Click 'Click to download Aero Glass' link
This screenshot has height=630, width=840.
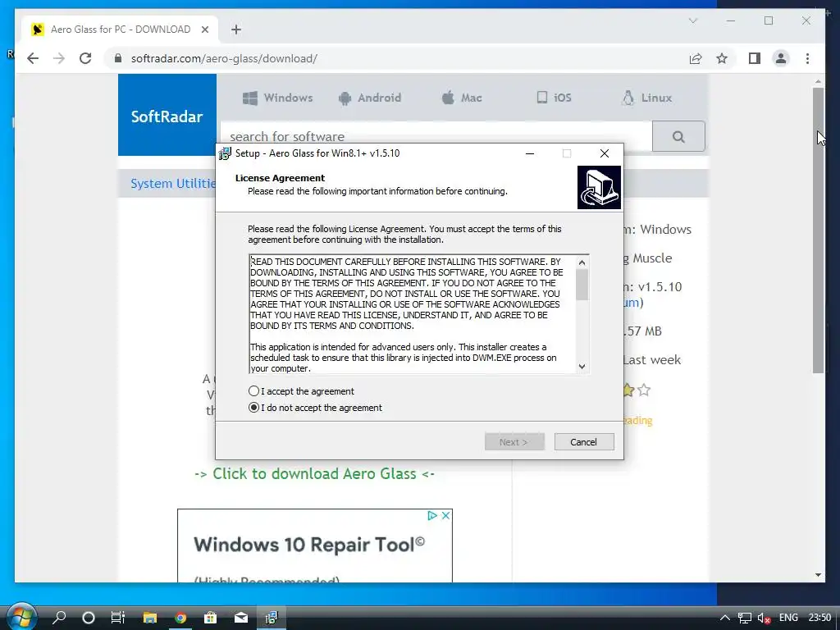pos(314,473)
